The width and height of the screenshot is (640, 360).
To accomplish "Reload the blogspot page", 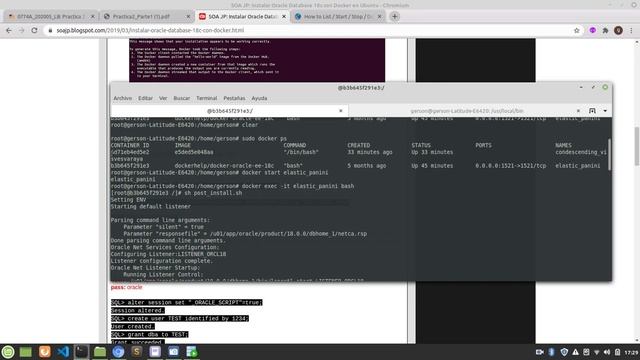I will point(34,30).
